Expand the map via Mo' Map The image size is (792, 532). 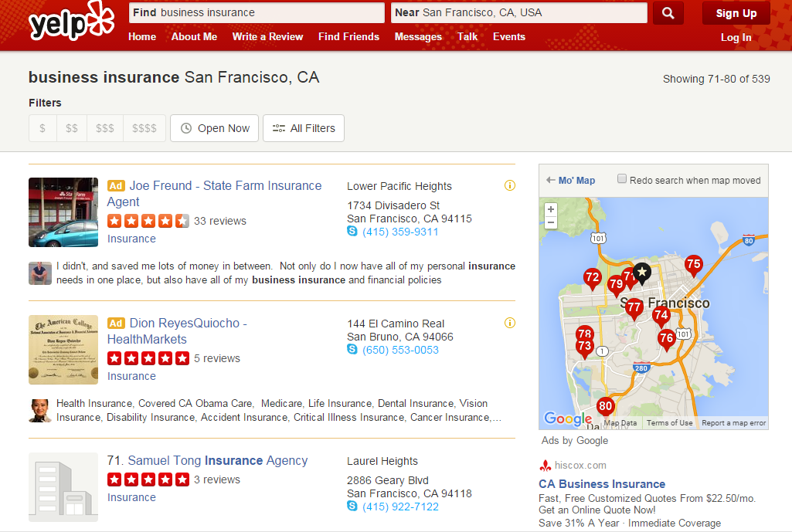pyautogui.click(x=571, y=180)
